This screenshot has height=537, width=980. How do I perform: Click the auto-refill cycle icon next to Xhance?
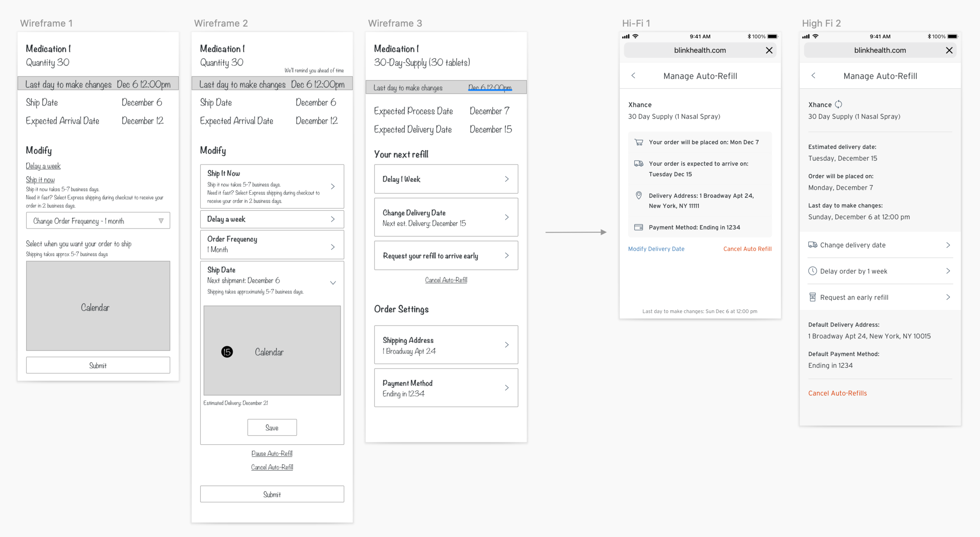[838, 105]
